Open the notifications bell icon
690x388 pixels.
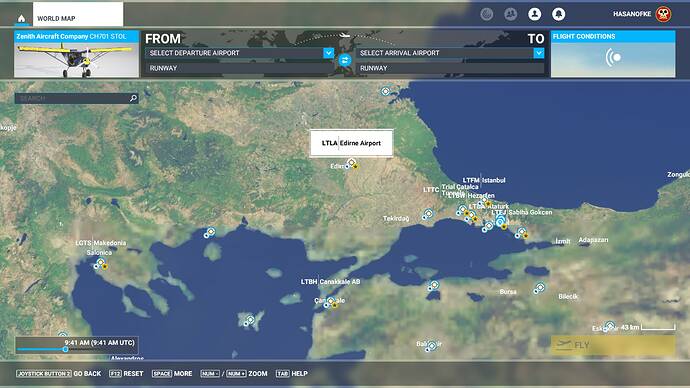coord(558,14)
